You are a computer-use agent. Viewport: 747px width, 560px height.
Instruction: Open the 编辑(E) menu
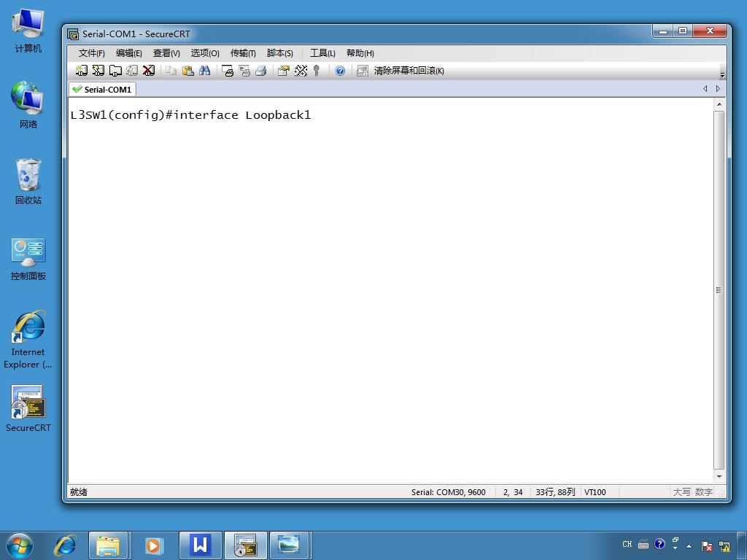[x=128, y=52]
